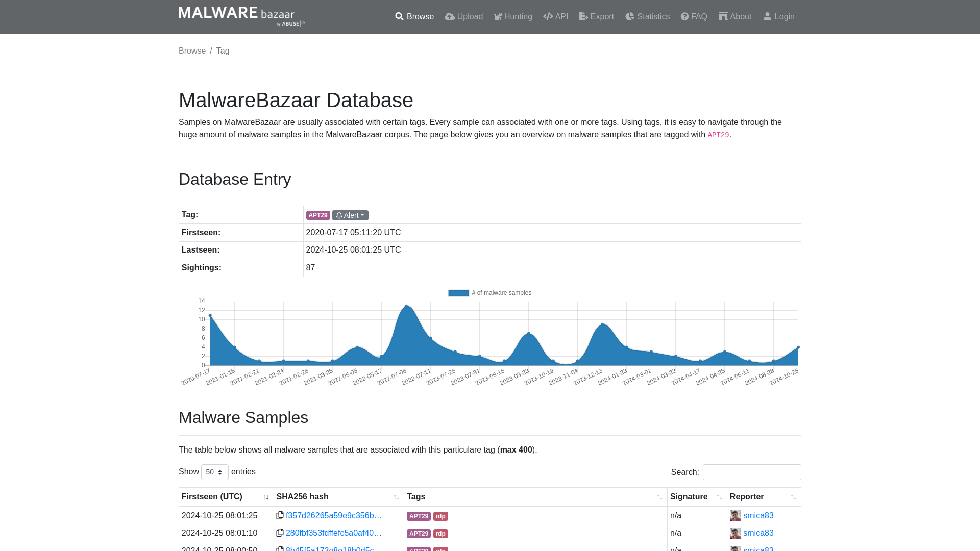Open the Login page
Viewport: 980px width, 551px height.
(779, 17)
